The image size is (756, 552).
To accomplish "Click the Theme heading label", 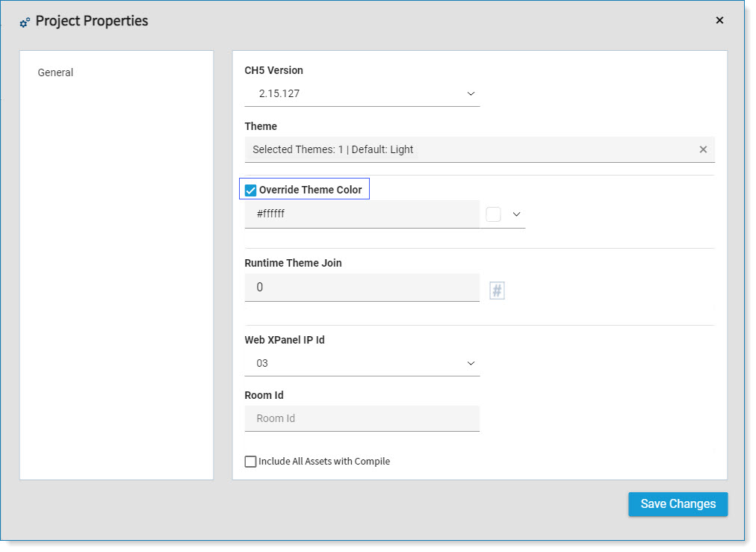I will point(261,126).
